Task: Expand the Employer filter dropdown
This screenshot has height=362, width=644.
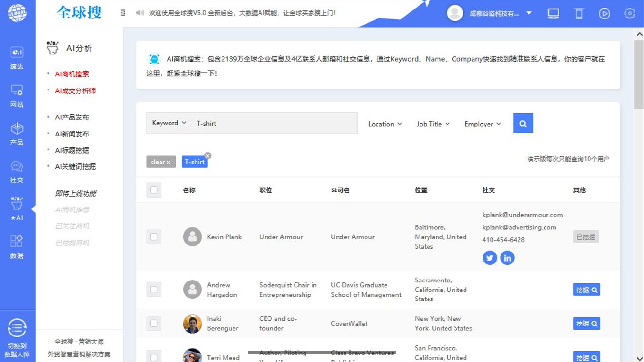Action: coord(482,124)
